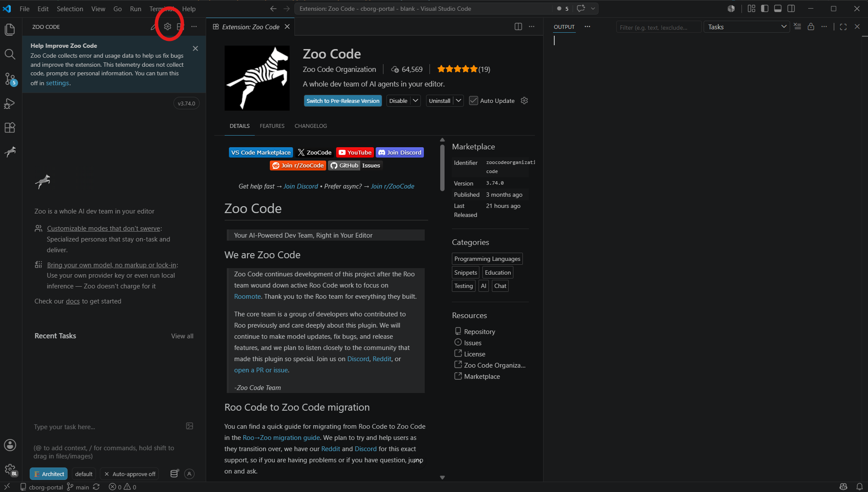Click the user account icon in the Zoo Code footer
The image size is (868, 492).
coord(189,474)
